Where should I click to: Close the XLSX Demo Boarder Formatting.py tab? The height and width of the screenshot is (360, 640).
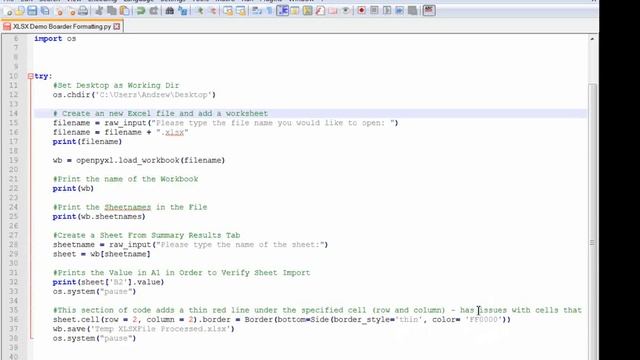(117, 27)
